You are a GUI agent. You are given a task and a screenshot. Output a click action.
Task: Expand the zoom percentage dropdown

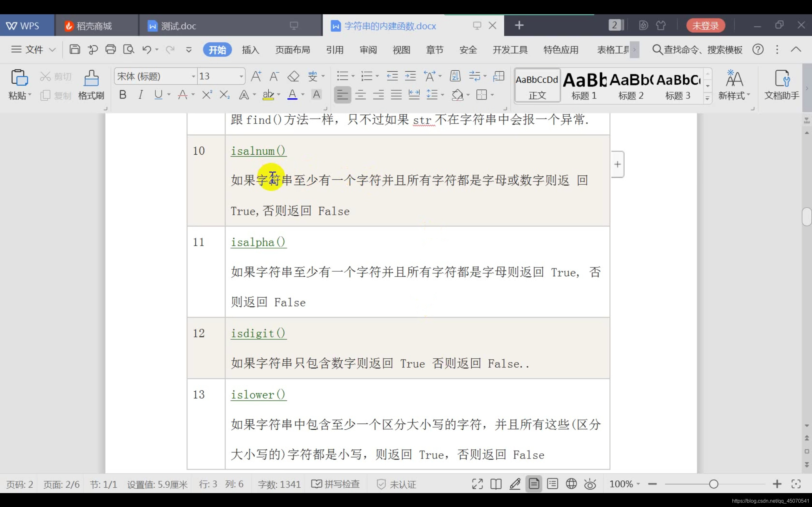[638, 484]
